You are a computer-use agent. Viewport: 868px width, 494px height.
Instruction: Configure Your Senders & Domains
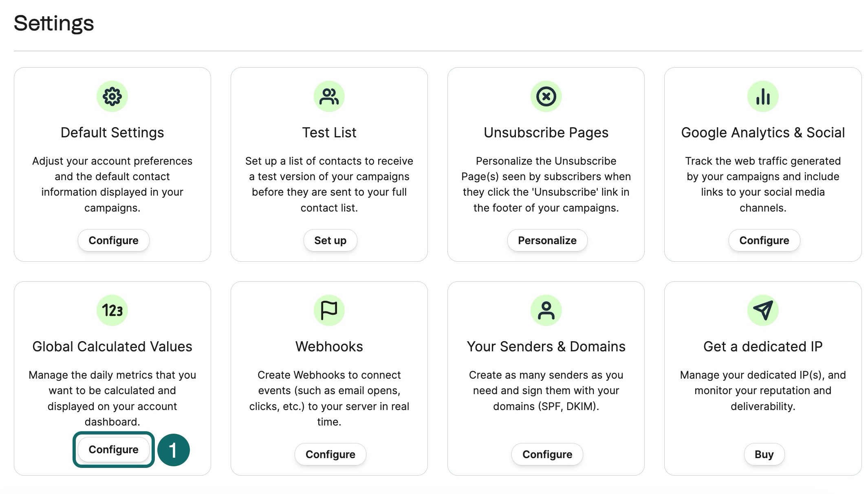[547, 454]
